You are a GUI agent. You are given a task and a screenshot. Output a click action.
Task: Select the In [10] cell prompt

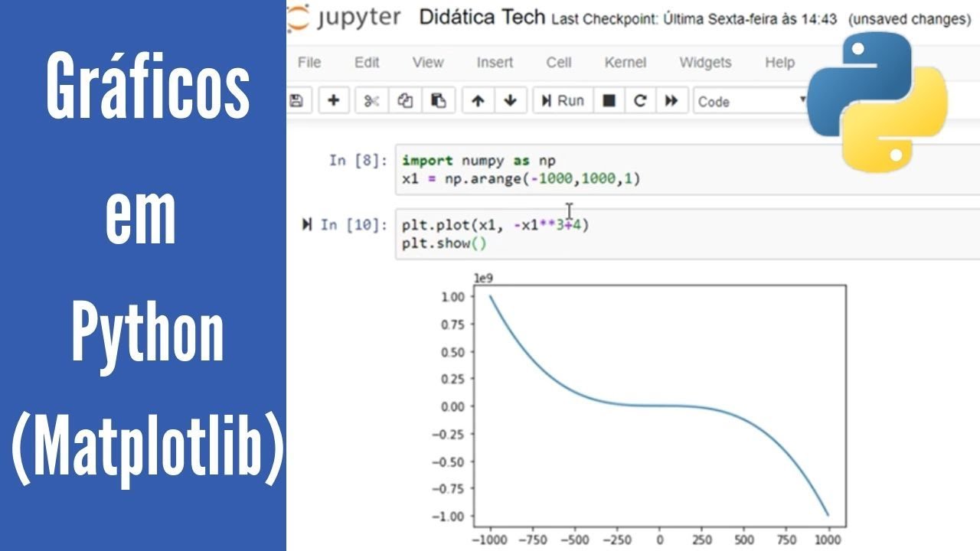coord(354,224)
